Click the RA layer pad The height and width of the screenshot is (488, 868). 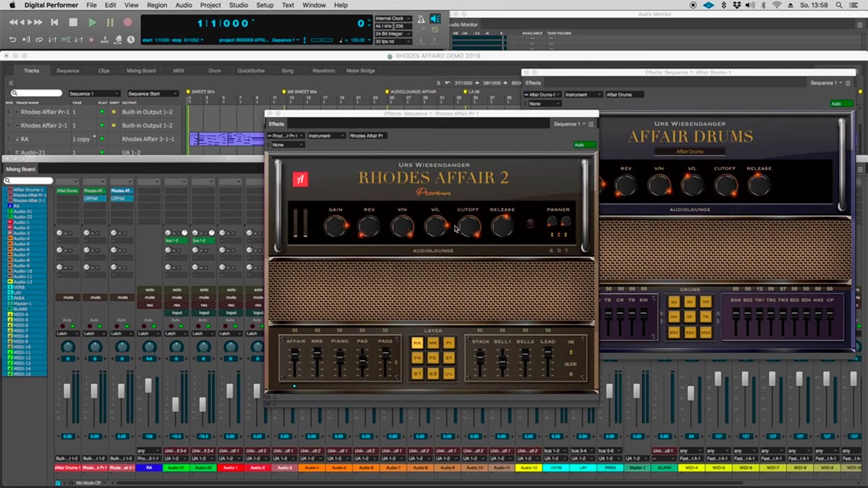[x=417, y=343]
